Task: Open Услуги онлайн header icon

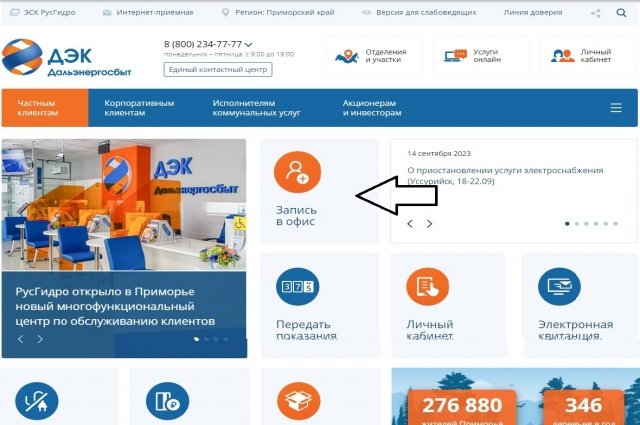Action: coord(455,56)
